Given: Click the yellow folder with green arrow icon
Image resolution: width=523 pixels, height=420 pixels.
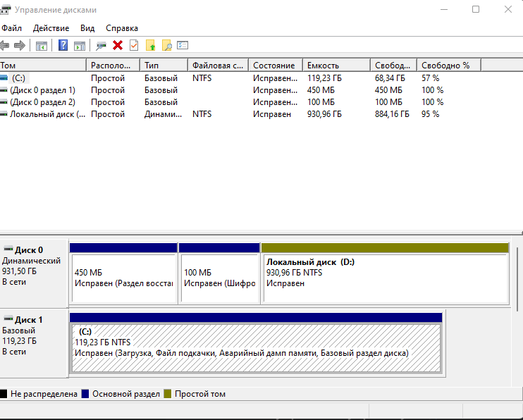Looking at the screenshot, I should (x=150, y=45).
